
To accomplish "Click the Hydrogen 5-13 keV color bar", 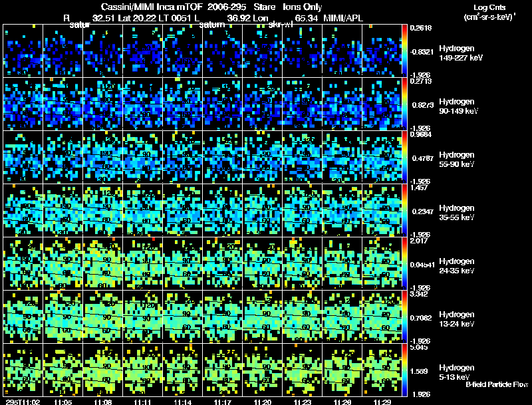I will click(x=404, y=370).
